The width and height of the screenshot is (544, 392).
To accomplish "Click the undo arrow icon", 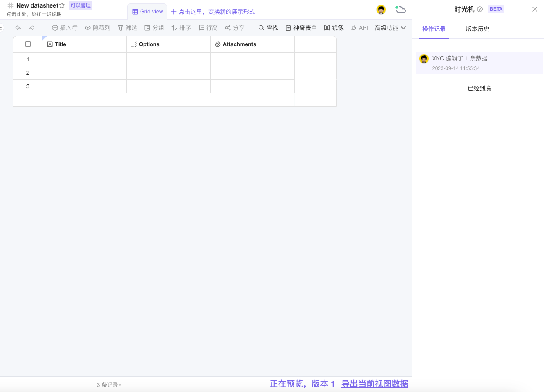I will click(x=18, y=28).
